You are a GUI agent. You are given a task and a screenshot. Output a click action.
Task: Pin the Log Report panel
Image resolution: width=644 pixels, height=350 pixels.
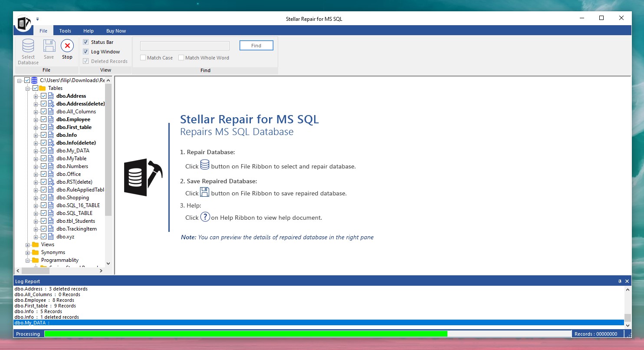point(620,281)
